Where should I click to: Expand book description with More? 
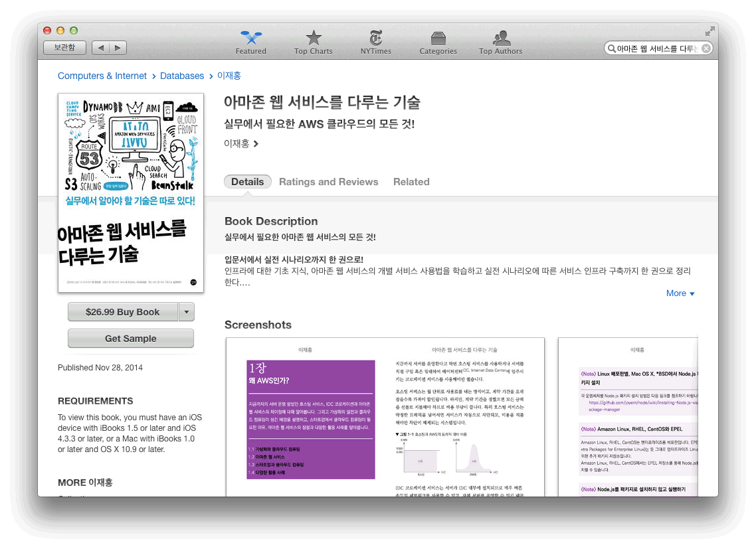tap(680, 293)
